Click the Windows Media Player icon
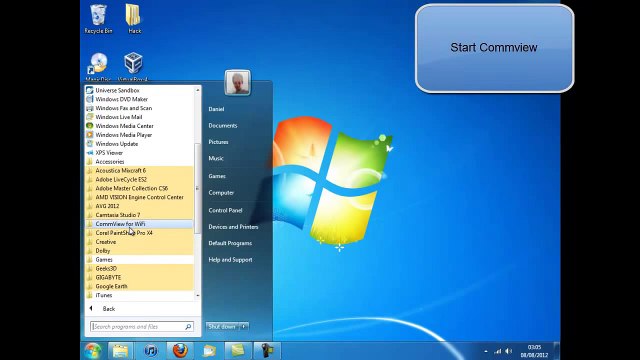Viewport: 640px width, 360px height. coord(90,135)
